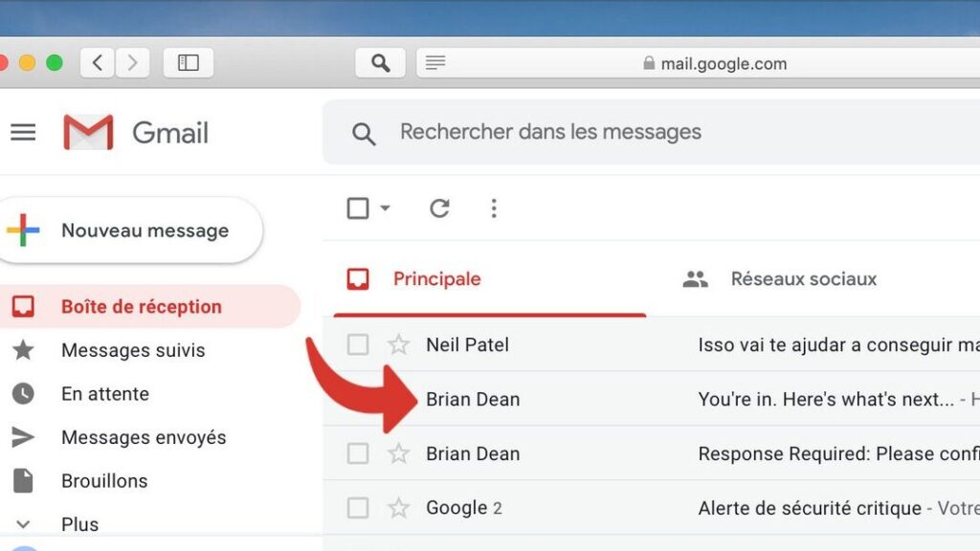Click the green fullscreen window button
980x551 pixels.
click(x=55, y=62)
